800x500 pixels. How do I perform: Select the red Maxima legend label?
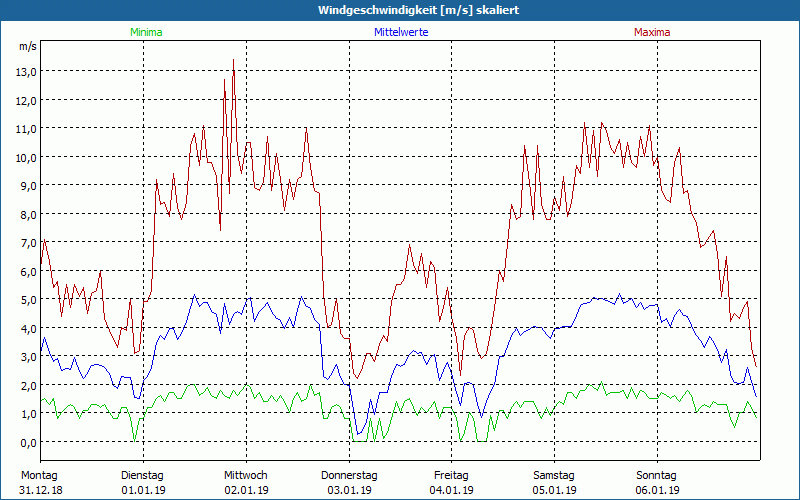tap(652, 32)
